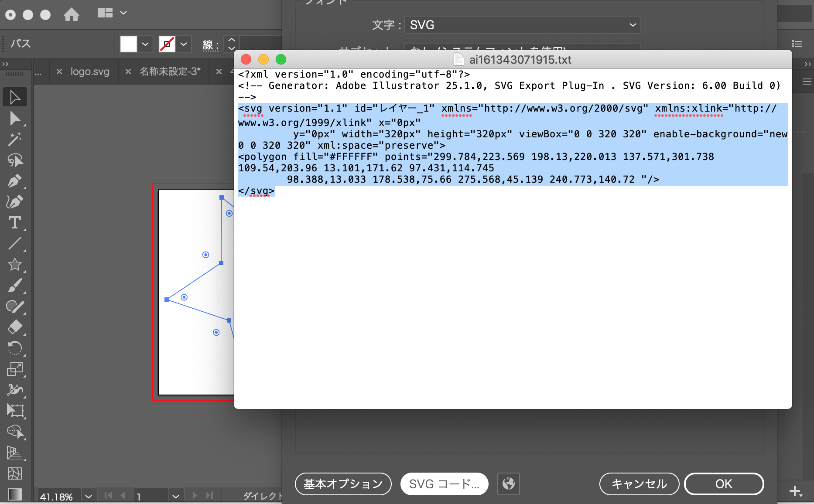The height and width of the screenshot is (504, 814).
Task: Select the Free Transform tool
Action: 15,410
